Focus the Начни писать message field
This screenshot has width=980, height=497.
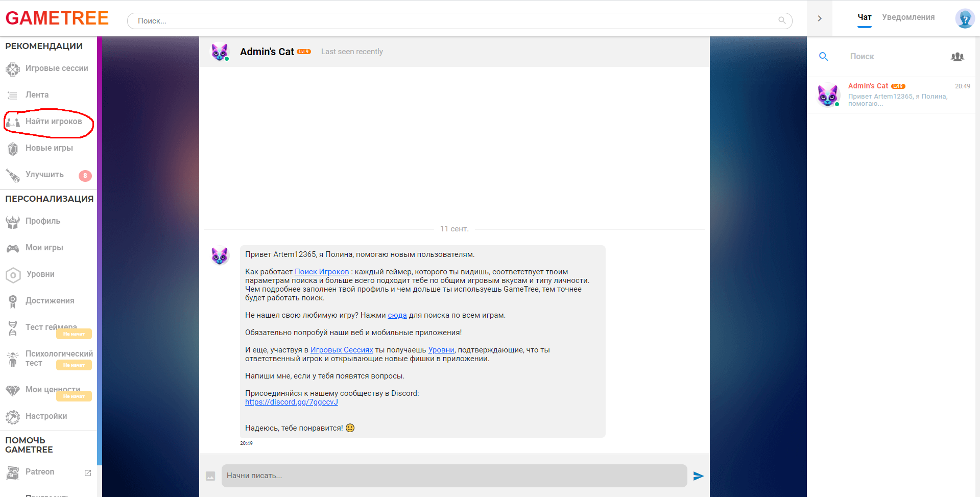click(453, 476)
